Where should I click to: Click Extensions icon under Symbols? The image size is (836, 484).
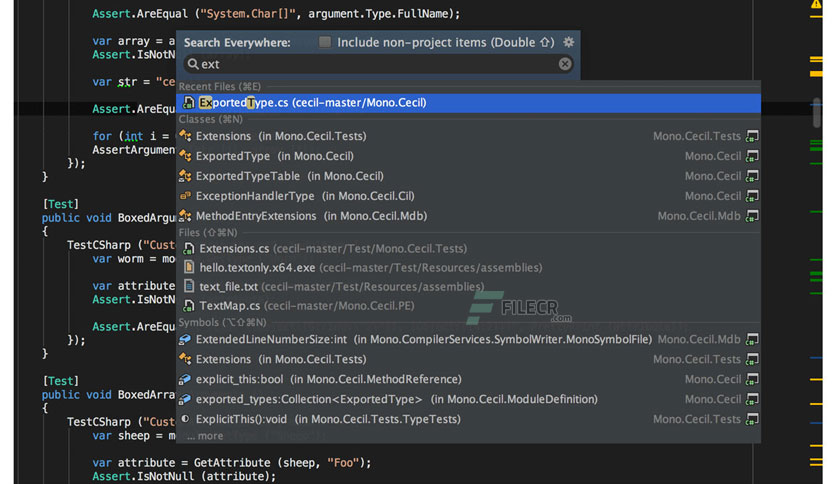185,359
